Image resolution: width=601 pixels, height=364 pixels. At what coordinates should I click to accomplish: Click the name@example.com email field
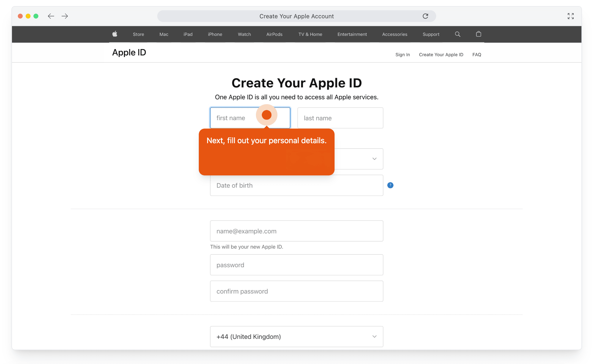296,231
